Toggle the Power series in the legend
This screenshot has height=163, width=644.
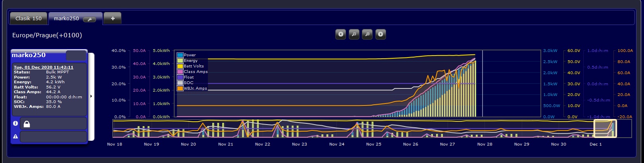189,55
